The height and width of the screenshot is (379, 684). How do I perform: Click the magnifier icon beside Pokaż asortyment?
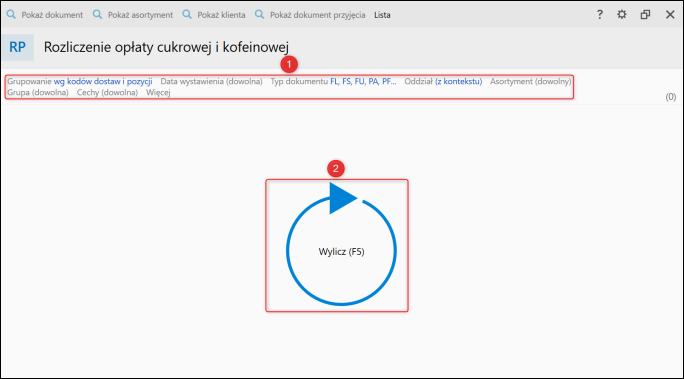(x=98, y=14)
